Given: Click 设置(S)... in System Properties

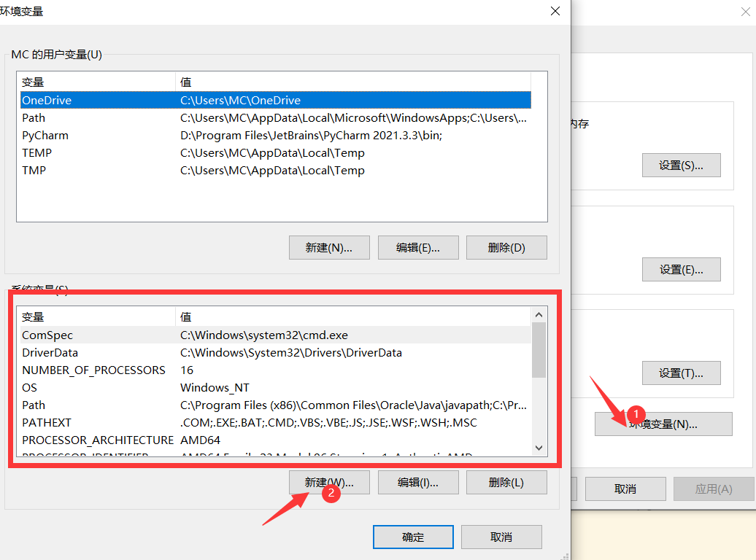Looking at the screenshot, I should point(682,166).
